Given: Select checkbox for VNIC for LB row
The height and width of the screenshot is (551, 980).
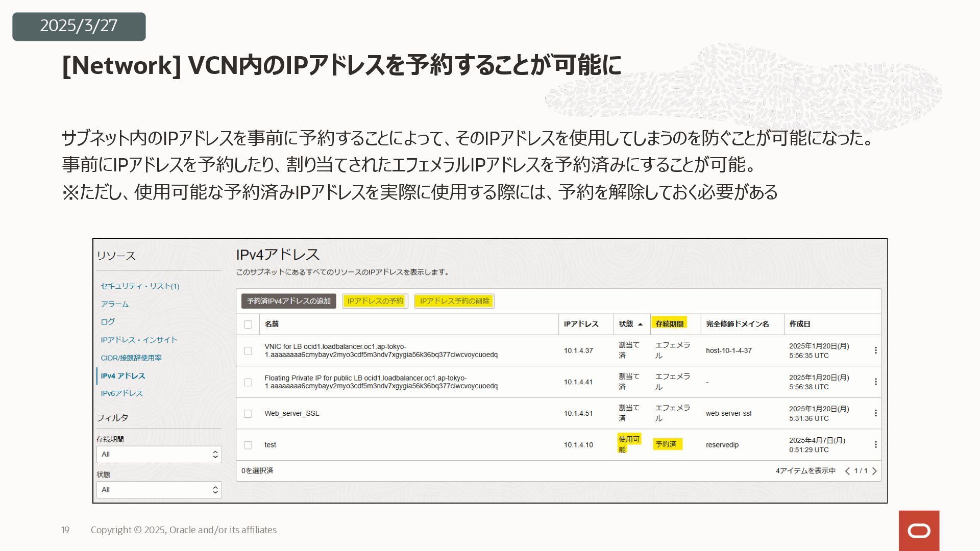Looking at the screenshot, I should tap(248, 351).
